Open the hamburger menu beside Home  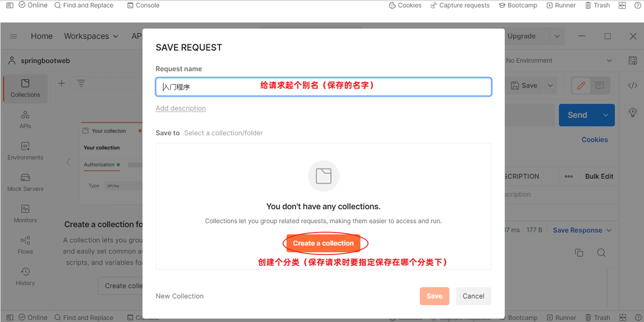[14, 36]
